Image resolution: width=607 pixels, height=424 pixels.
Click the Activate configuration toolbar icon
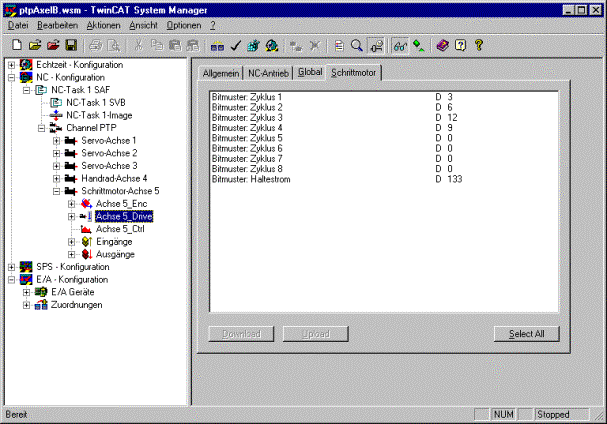pos(253,46)
